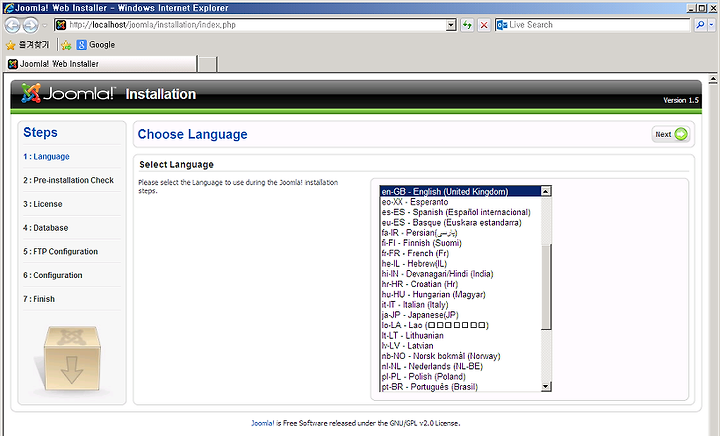Image resolution: width=720 pixels, height=436 pixels.
Task: Select step 1 : Language
Action: (x=46, y=157)
